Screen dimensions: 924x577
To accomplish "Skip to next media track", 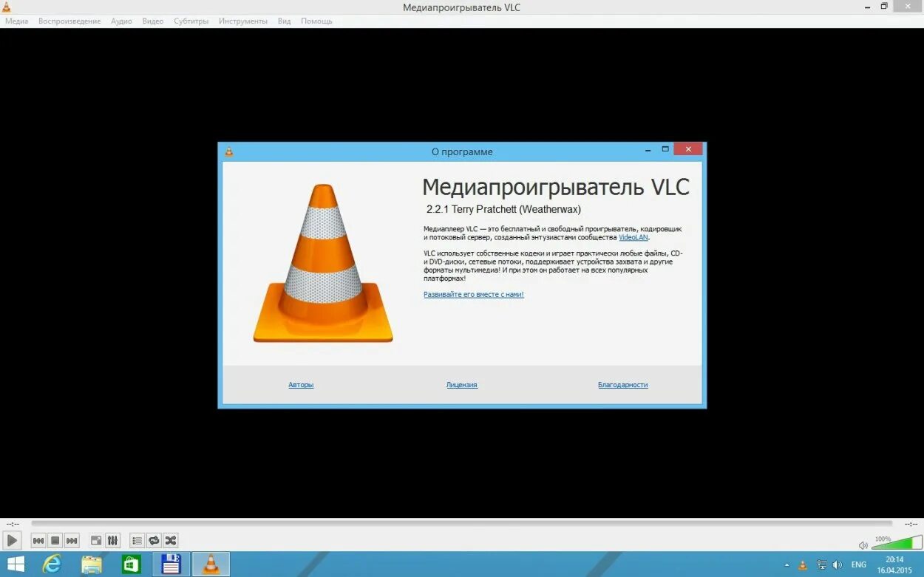I will tap(72, 541).
